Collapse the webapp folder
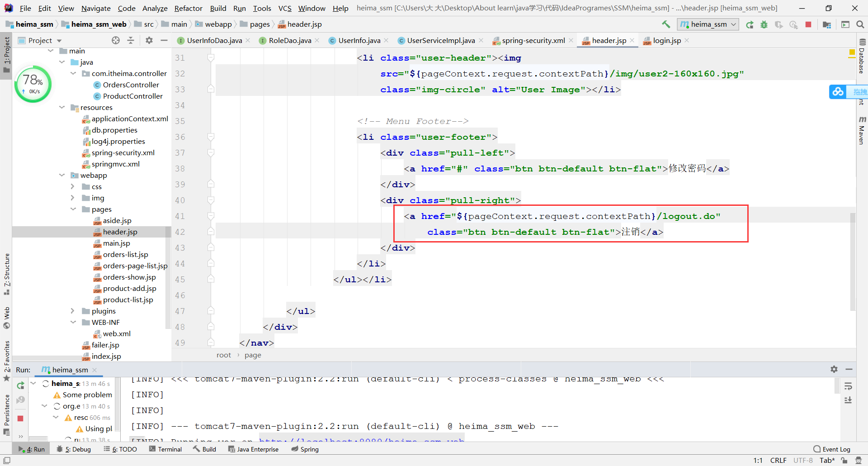The height and width of the screenshot is (466, 868). [62, 175]
